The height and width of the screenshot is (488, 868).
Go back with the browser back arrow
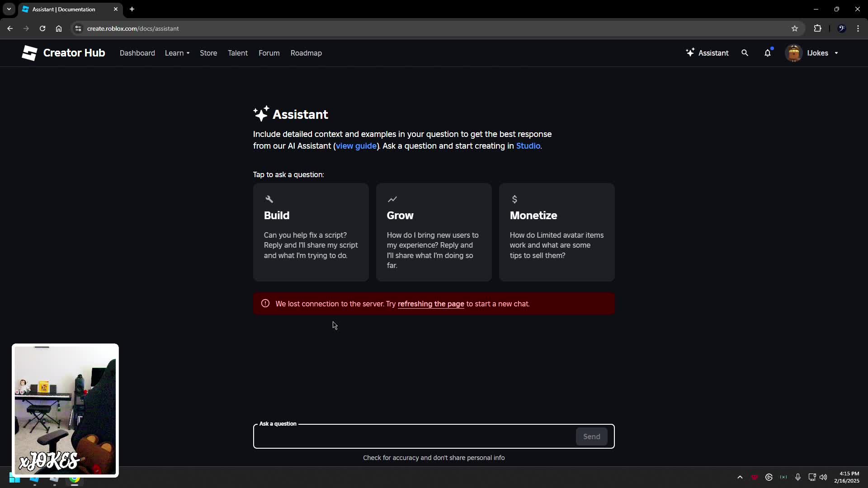(x=10, y=28)
